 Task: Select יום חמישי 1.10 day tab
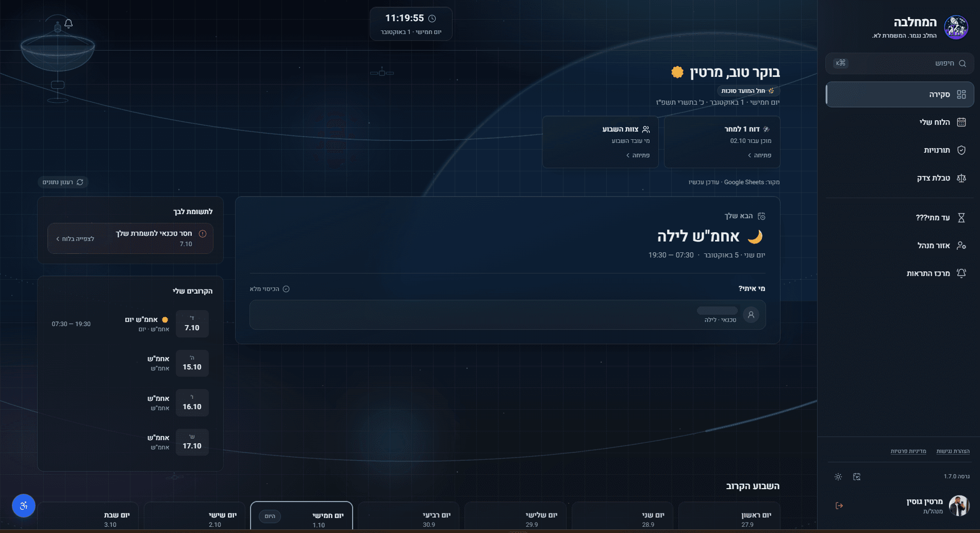[x=302, y=516]
